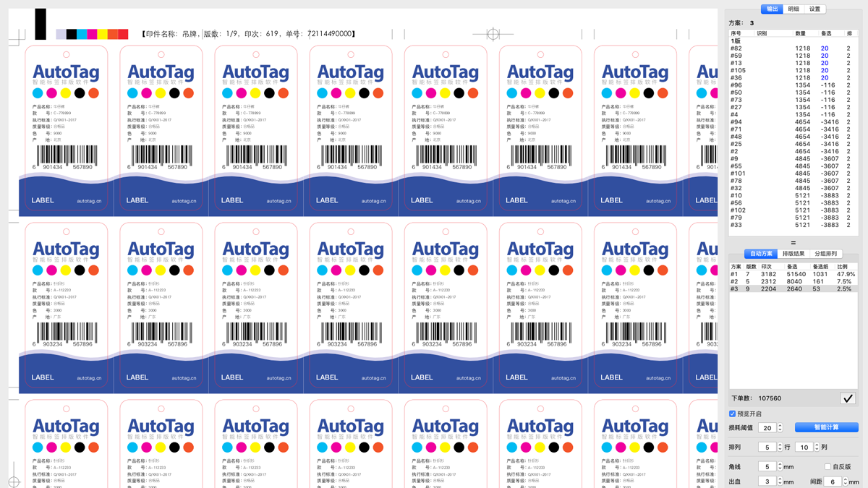Click the 出血 value field
Viewport: 868px width, 488px height.
coord(767,481)
